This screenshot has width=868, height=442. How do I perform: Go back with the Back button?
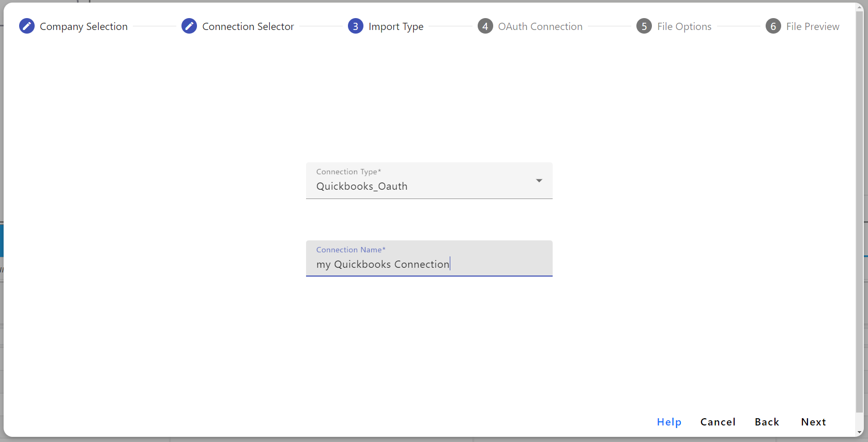tap(767, 422)
